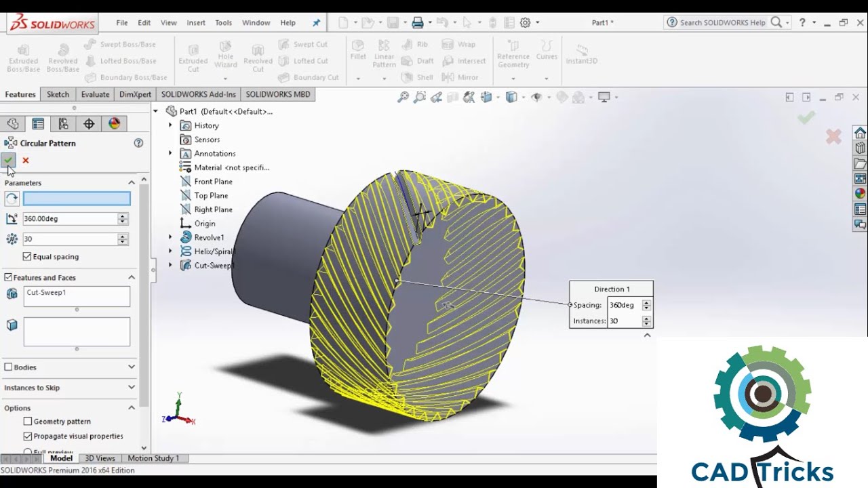Toggle the Equal spacing checkbox
The height and width of the screenshot is (488, 868).
27,257
